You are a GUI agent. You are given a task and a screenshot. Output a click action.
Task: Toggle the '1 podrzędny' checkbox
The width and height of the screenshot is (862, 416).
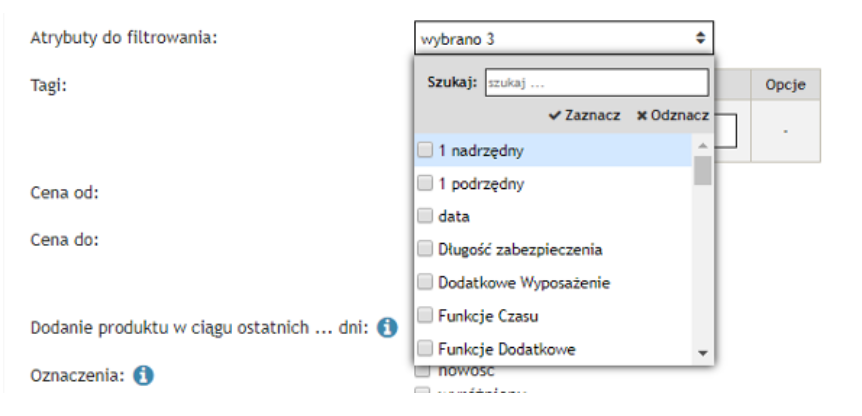(425, 184)
